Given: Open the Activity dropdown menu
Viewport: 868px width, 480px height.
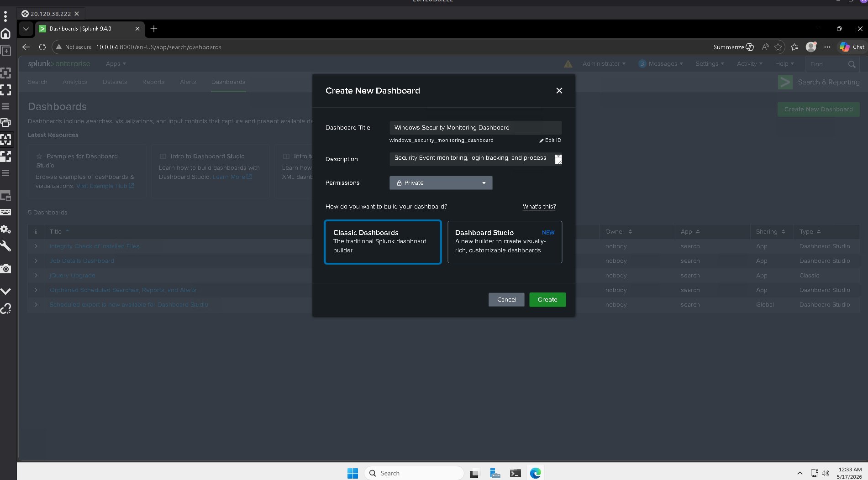Looking at the screenshot, I should point(749,64).
